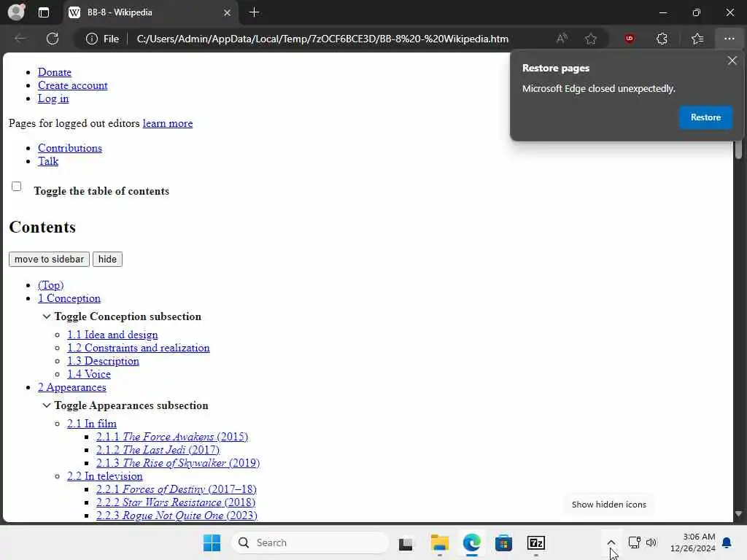Go to 2.2 In television
Viewport: 747px width, 560px height.
pos(105,476)
